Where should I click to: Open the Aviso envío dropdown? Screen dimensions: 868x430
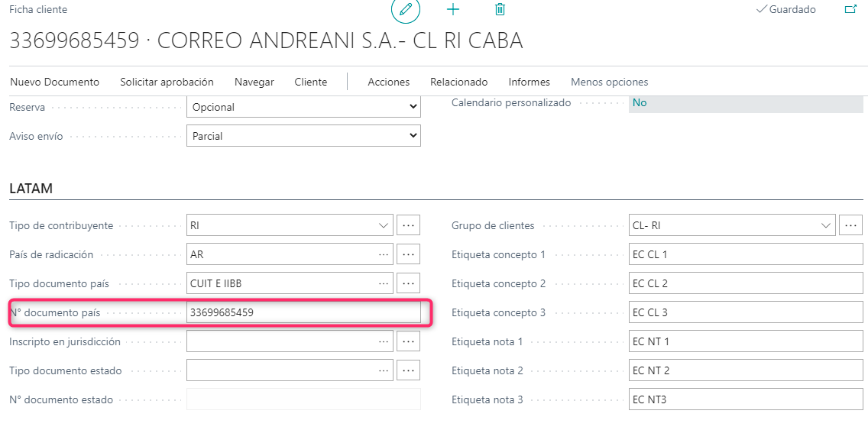[x=303, y=136]
